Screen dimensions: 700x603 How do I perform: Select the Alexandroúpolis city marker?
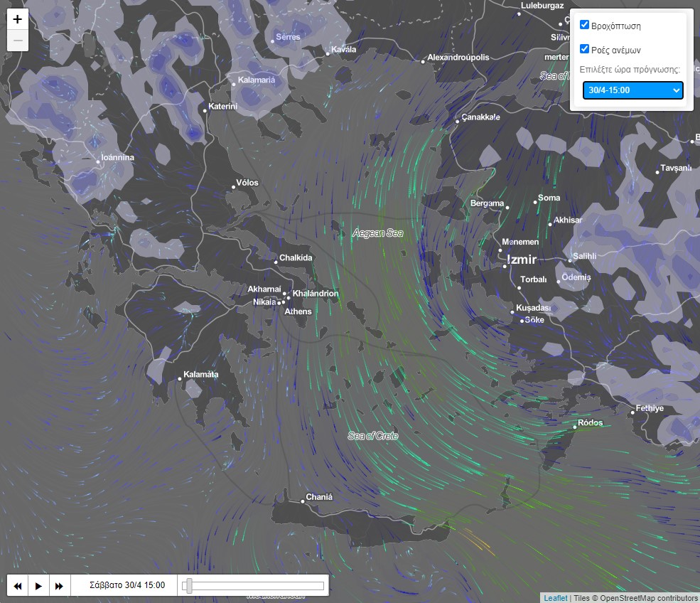[x=423, y=62]
